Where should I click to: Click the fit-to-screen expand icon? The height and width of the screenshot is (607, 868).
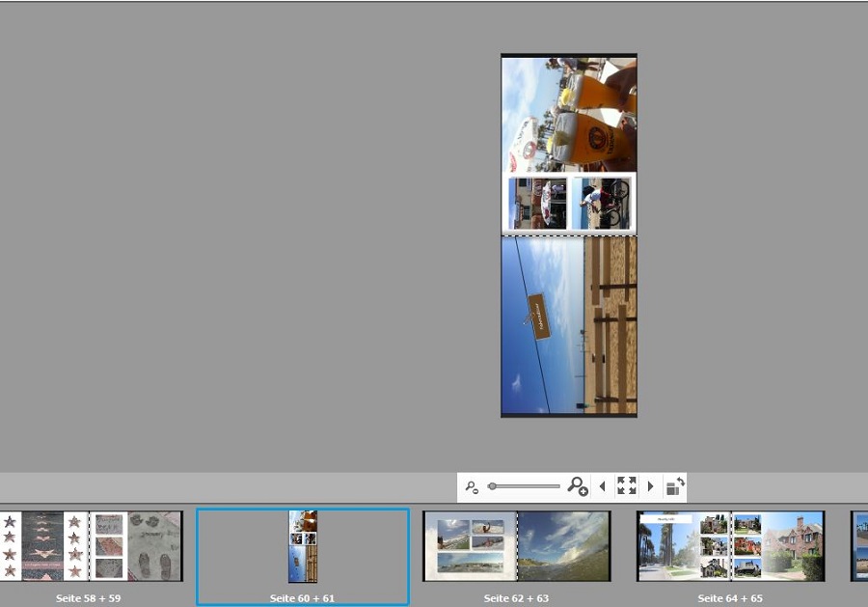(x=627, y=486)
